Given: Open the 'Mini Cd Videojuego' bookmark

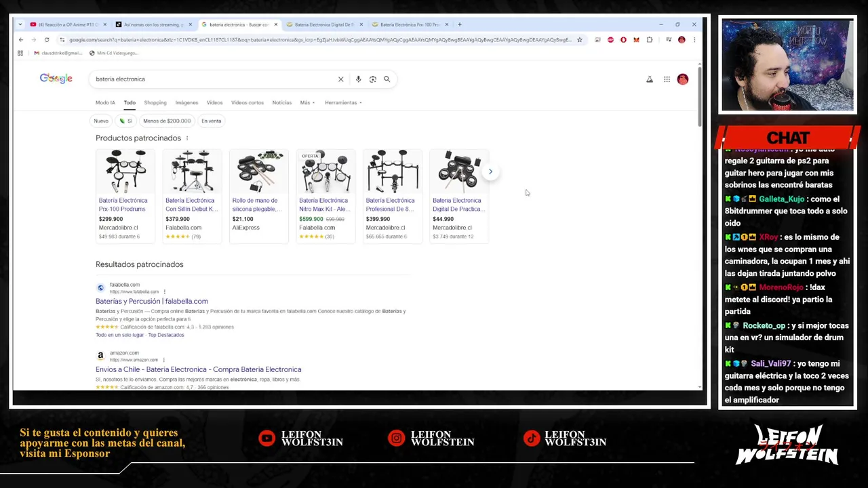Looking at the screenshot, I should coord(113,53).
